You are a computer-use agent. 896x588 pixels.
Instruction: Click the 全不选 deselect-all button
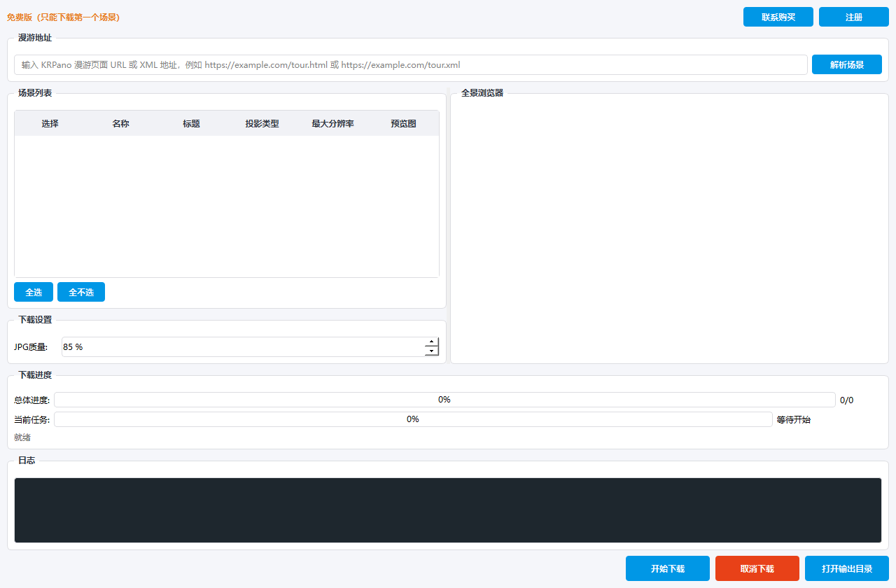coord(81,292)
